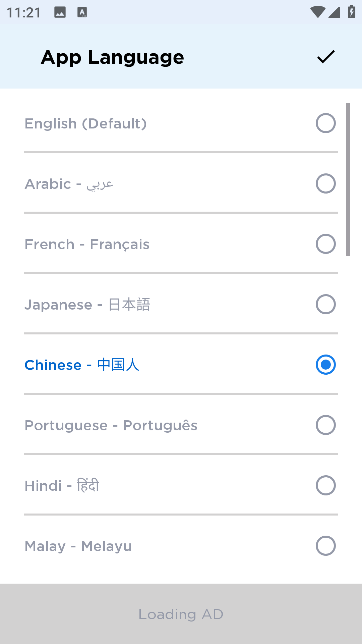Choose the French radio button
This screenshot has height=644, width=362.
click(x=325, y=244)
